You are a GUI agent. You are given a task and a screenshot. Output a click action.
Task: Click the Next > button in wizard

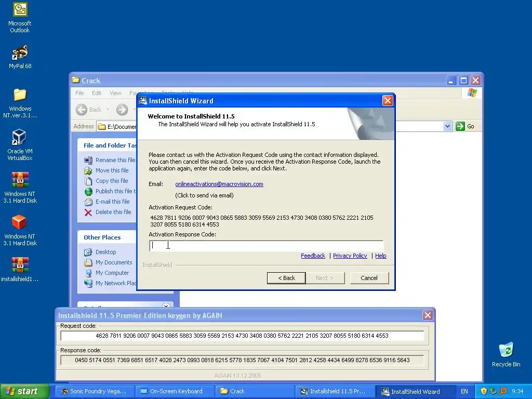(x=325, y=278)
